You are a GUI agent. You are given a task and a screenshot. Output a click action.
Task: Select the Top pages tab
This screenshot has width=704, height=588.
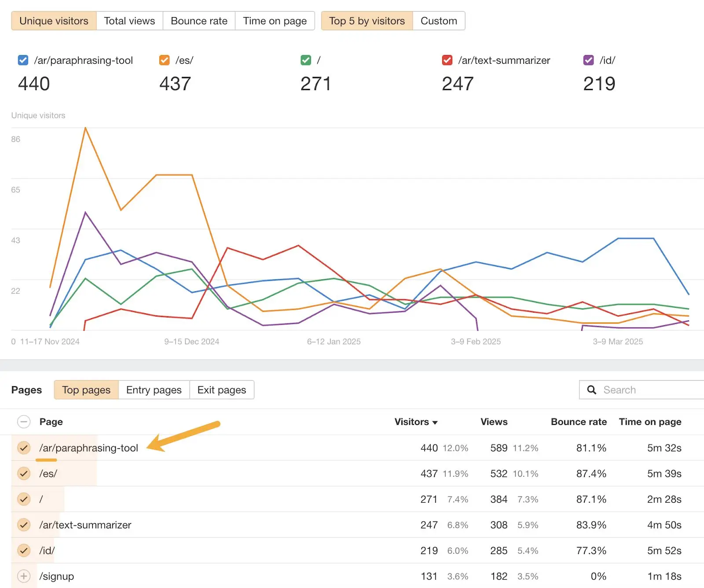coord(86,390)
